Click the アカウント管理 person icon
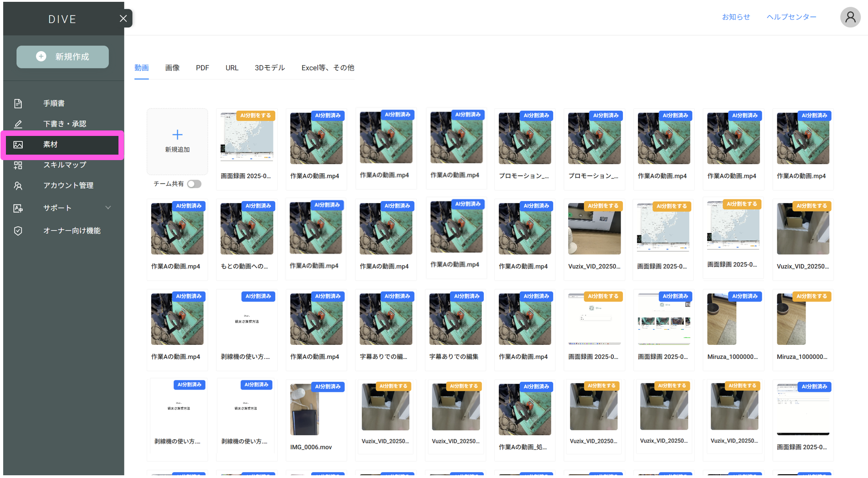Viewport: 868px width, 478px height. [x=18, y=186]
